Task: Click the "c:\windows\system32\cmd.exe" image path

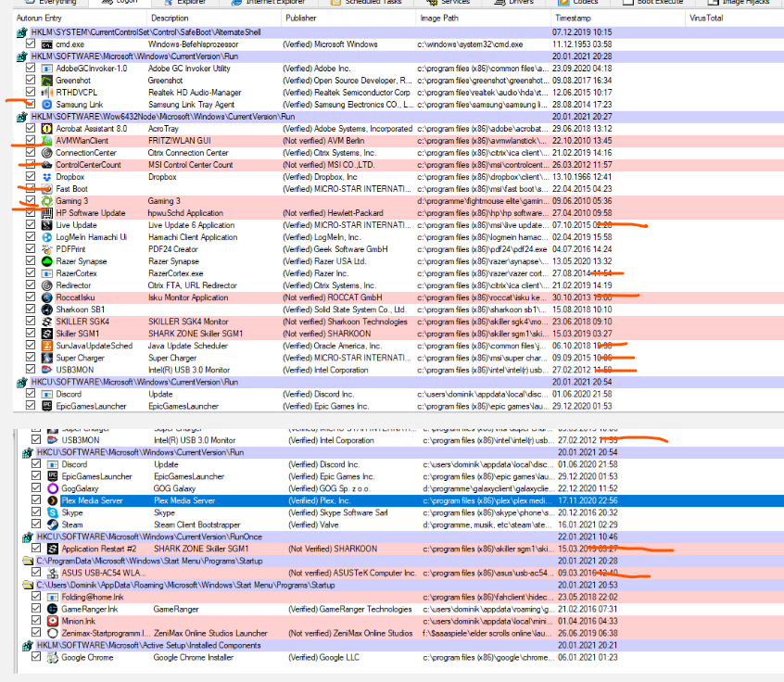Action: [470, 44]
